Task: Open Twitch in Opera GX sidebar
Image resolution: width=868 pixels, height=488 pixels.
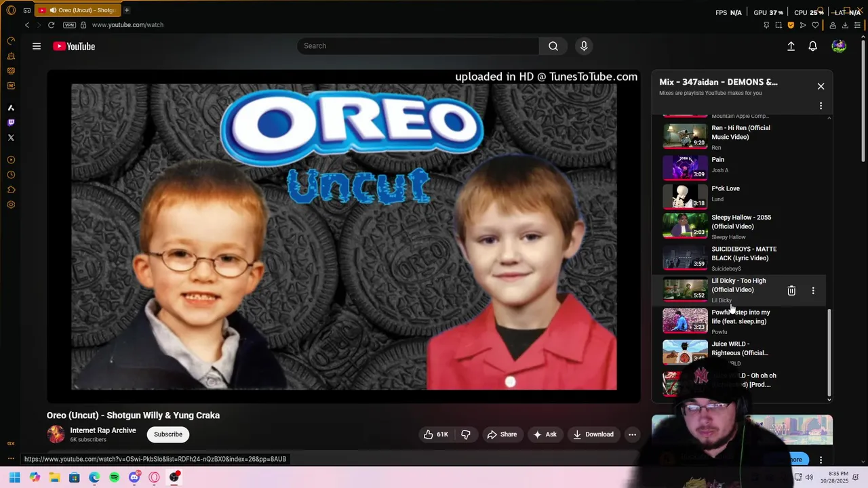Action: coord(11,123)
